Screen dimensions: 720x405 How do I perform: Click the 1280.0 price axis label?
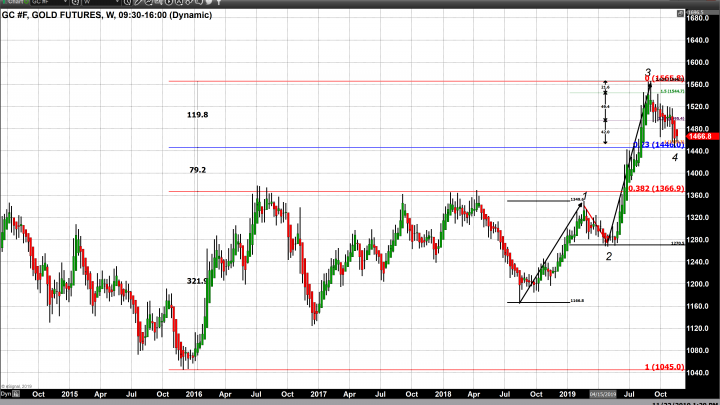(x=698, y=240)
